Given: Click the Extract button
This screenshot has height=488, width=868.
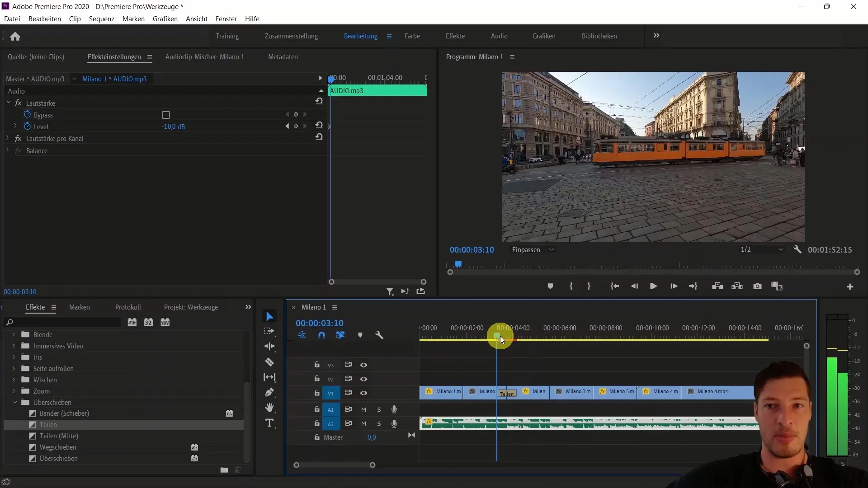Looking at the screenshot, I should 737,286.
